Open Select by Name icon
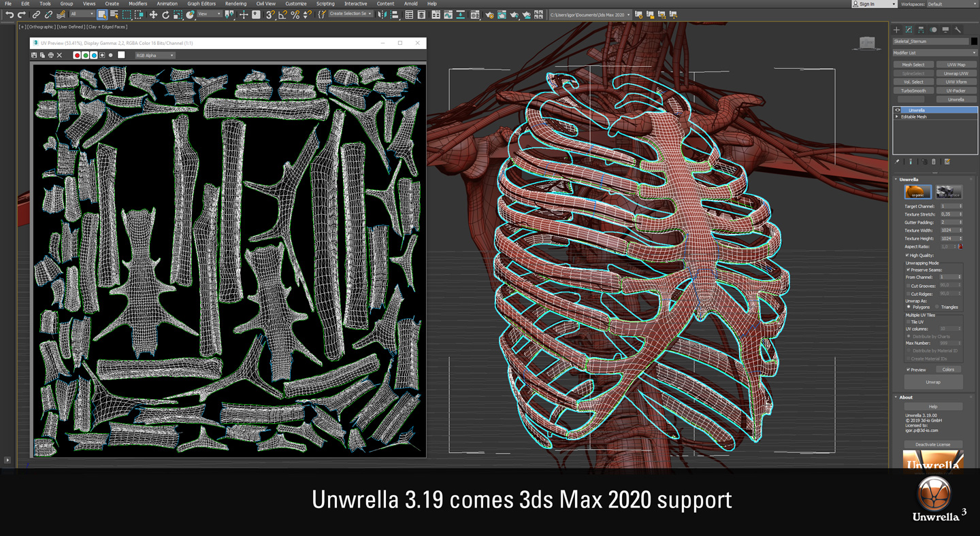 tap(114, 14)
